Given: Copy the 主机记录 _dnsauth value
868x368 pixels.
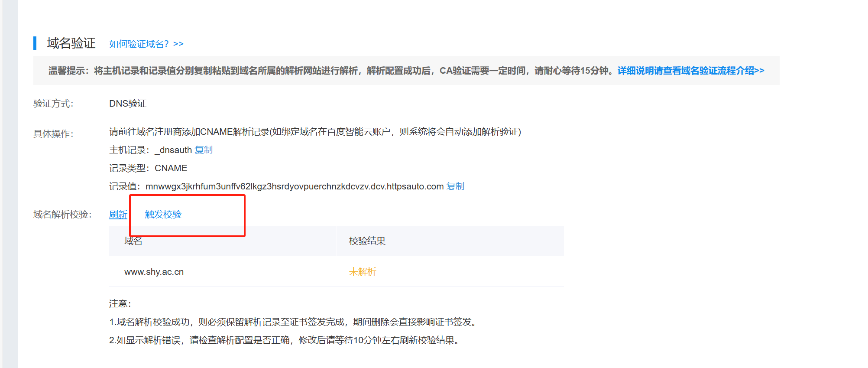Looking at the screenshot, I should (204, 150).
